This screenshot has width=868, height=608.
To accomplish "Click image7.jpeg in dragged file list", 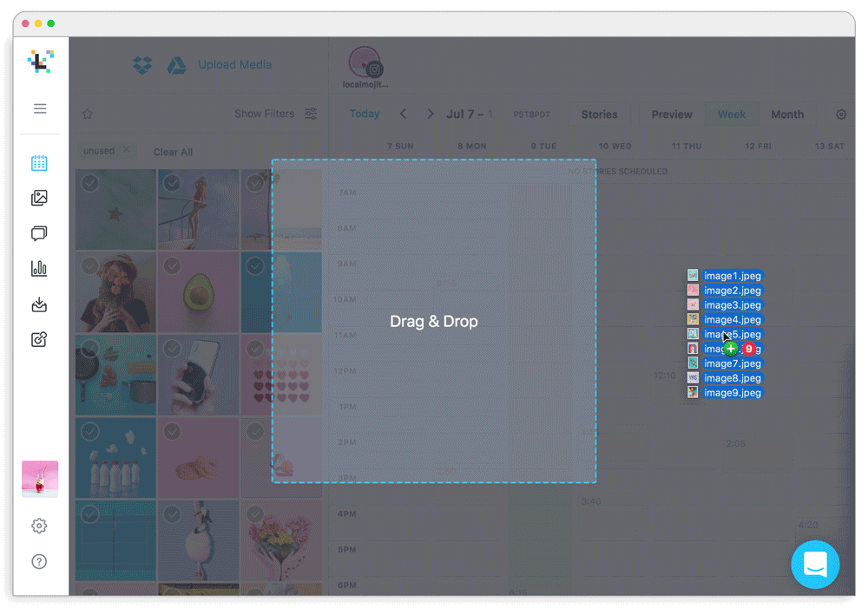I will point(732,363).
